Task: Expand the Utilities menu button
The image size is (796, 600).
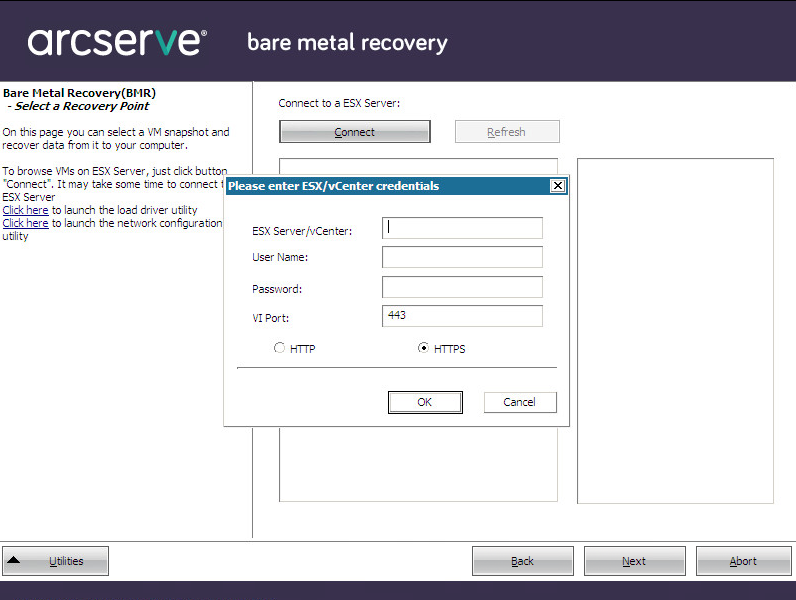Action: tap(55, 561)
